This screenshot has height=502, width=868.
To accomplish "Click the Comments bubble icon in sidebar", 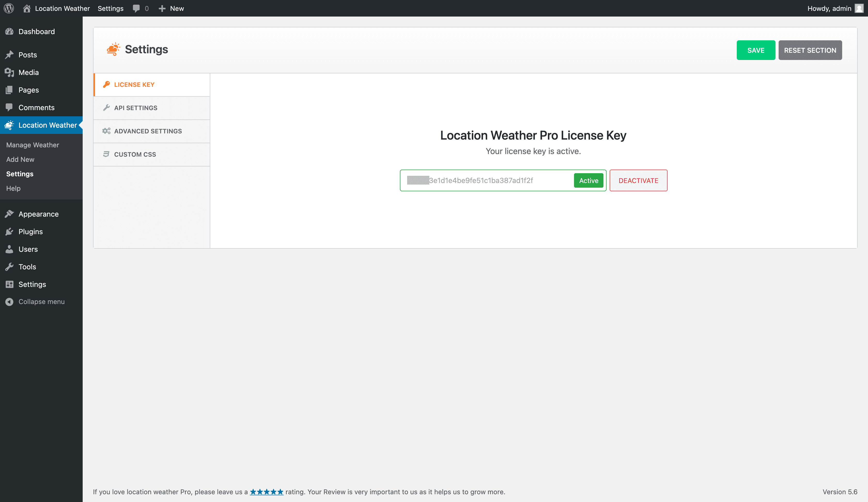I will (x=9, y=108).
